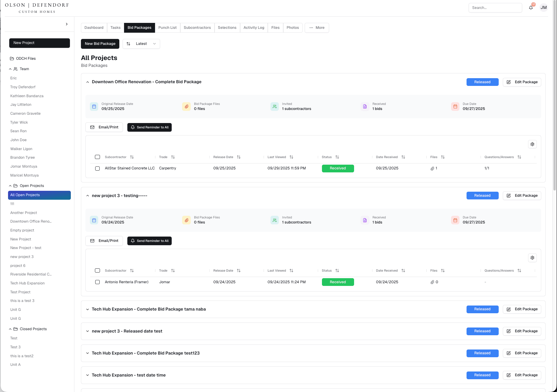The image size is (557, 392).
Task: Check Antonio Renteria (Framer) row
Action: tap(97, 282)
